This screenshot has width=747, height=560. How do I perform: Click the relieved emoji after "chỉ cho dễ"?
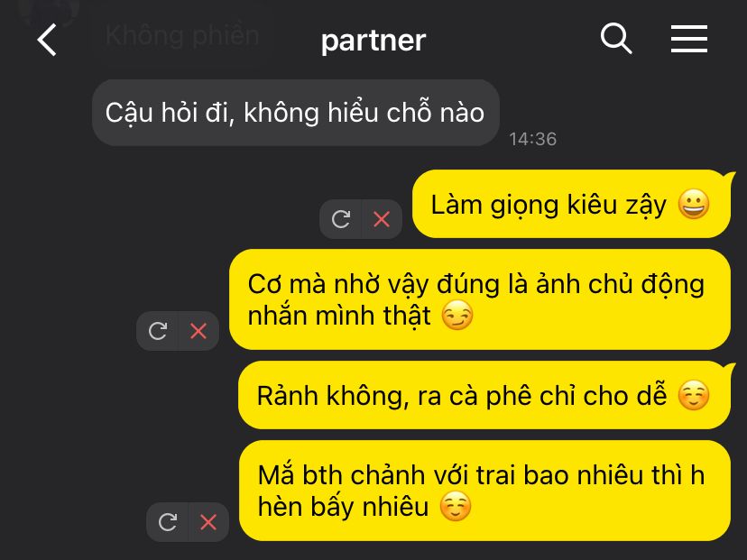pyautogui.click(x=694, y=395)
